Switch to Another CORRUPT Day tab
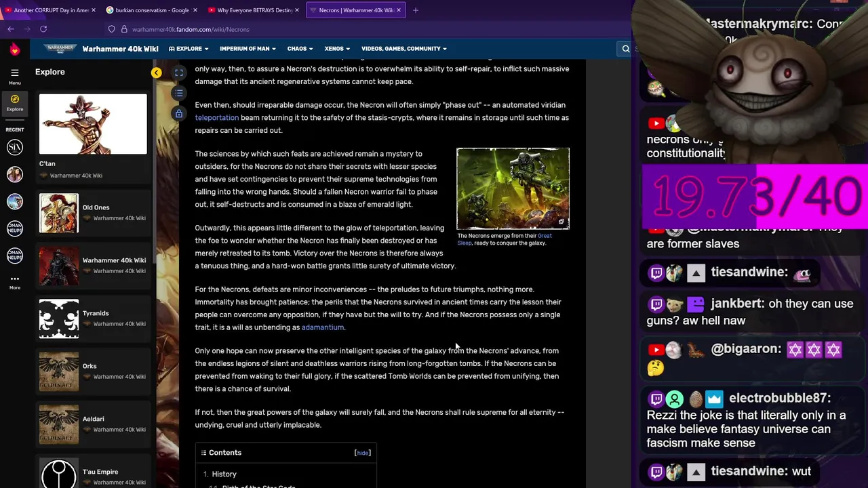 (51, 10)
